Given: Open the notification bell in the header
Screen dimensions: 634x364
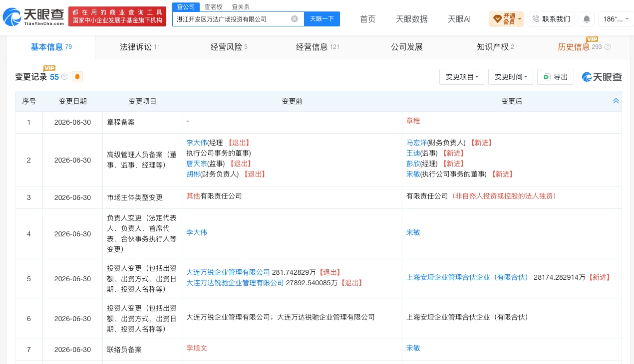Looking at the screenshot, I should [587, 19].
